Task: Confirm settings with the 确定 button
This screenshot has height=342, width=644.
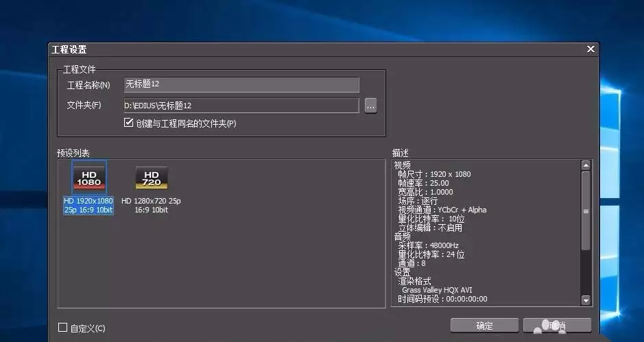Action: [484, 326]
